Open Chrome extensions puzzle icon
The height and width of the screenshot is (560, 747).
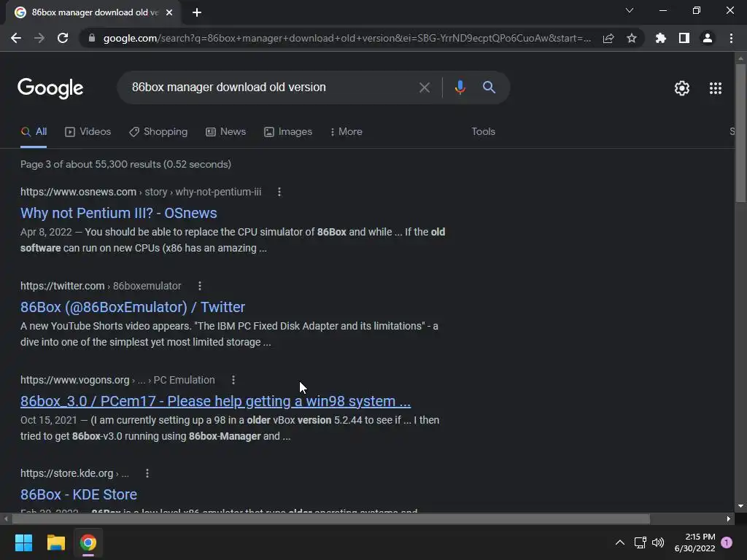[x=660, y=38]
